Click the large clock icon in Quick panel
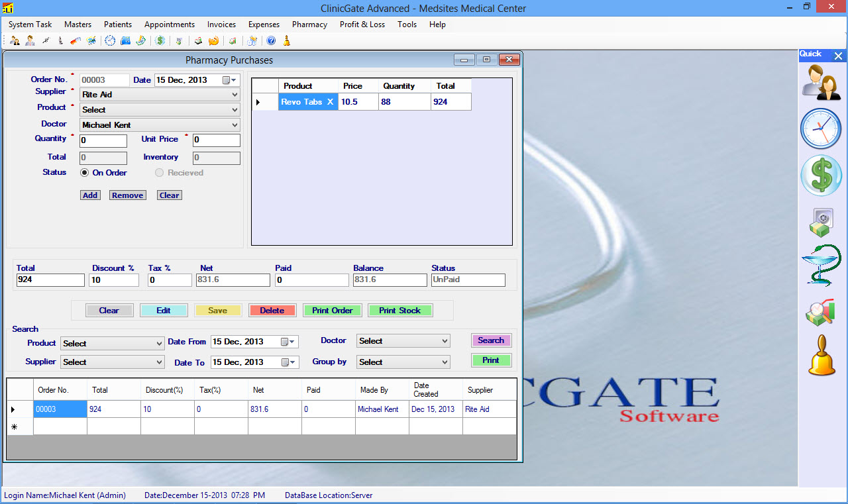The image size is (848, 504). point(821,128)
